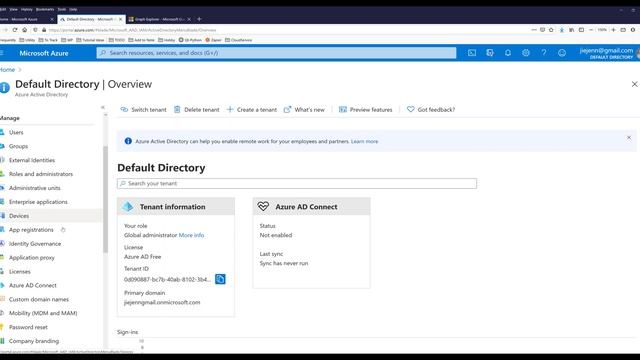Open the Directory and subscription filter icon
The height and width of the screenshot is (360, 640).
490,53
